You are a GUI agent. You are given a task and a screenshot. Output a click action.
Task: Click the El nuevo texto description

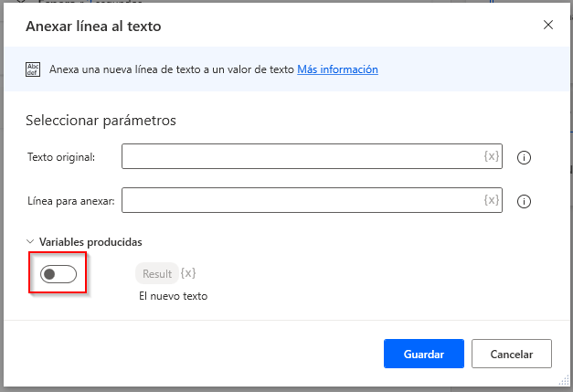click(x=174, y=296)
